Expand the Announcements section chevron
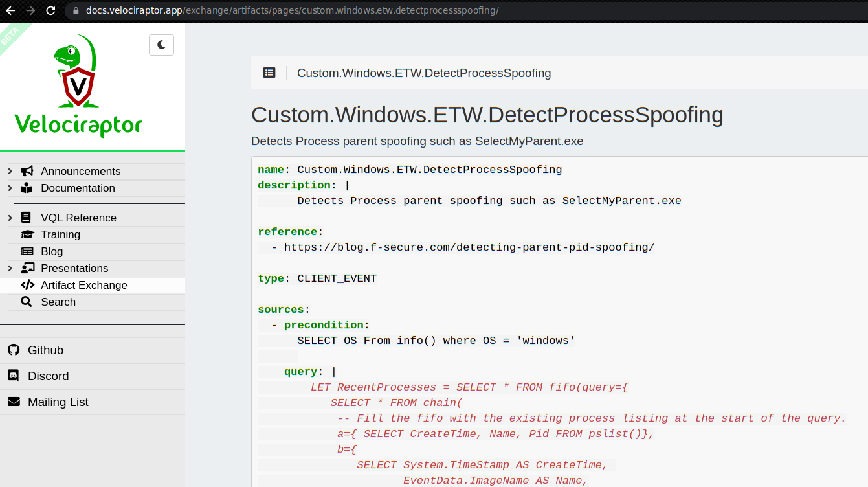The width and height of the screenshot is (868, 487). click(x=10, y=171)
